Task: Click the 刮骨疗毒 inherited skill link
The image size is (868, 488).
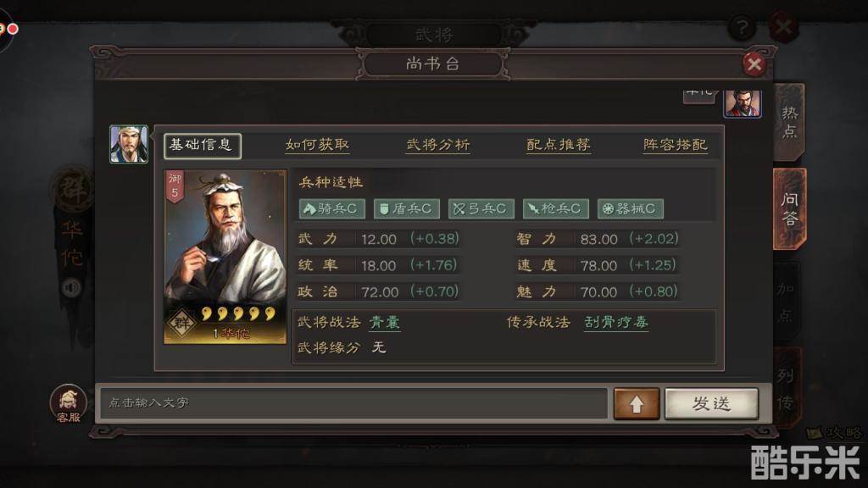Action: coord(616,322)
